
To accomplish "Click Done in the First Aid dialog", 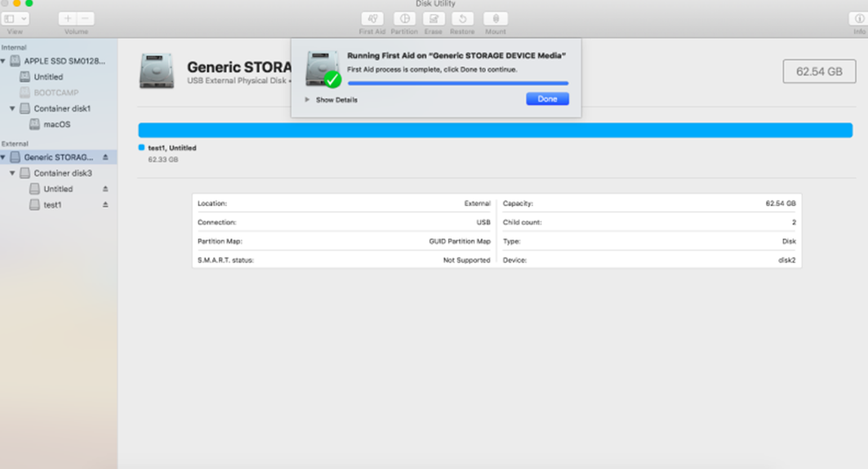I will [x=547, y=99].
